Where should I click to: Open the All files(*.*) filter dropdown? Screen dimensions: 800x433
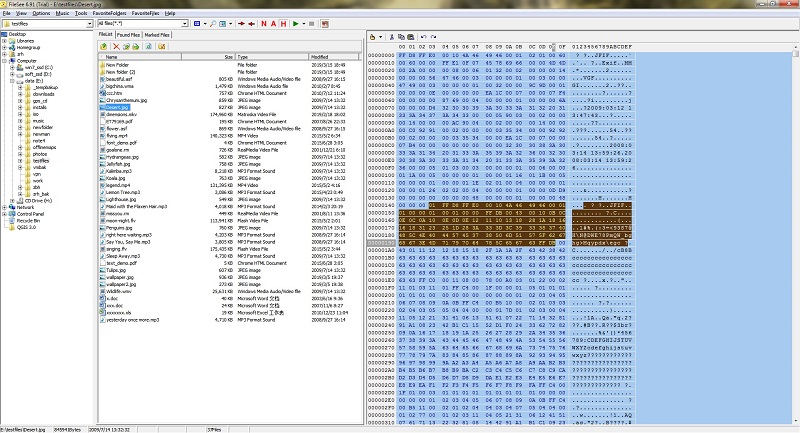point(185,24)
